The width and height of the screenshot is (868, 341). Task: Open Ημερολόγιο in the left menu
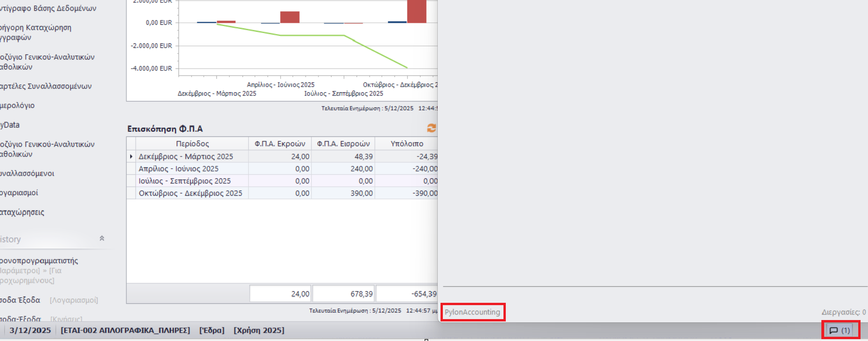tap(18, 105)
